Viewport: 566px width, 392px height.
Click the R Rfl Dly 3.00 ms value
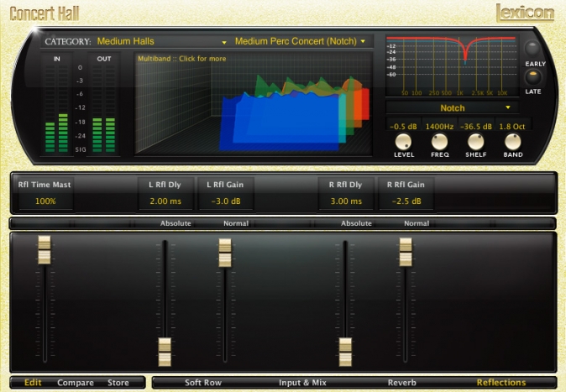tap(346, 201)
